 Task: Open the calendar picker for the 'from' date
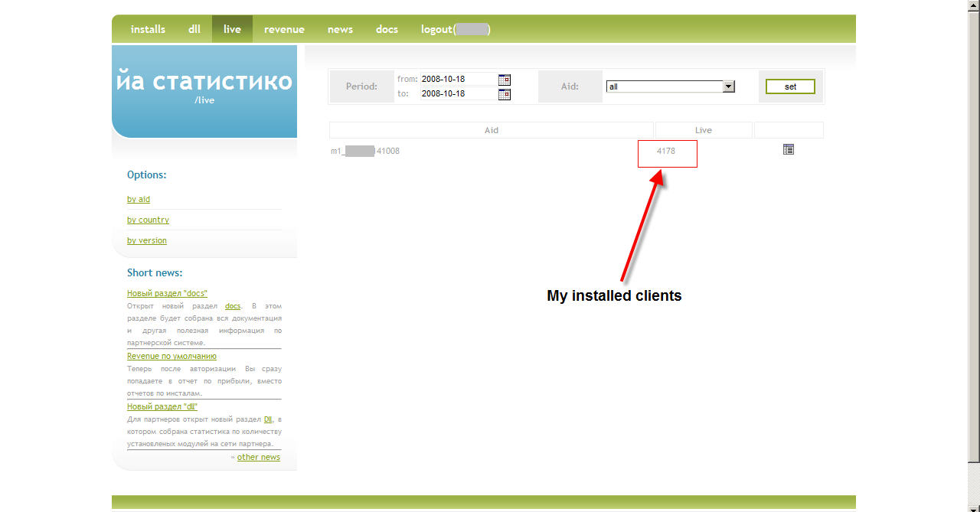504,80
